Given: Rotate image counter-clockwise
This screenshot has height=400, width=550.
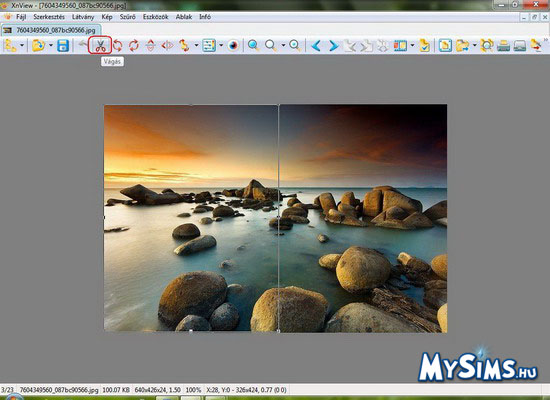Looking at the screenshot, I should pos(117,46).
